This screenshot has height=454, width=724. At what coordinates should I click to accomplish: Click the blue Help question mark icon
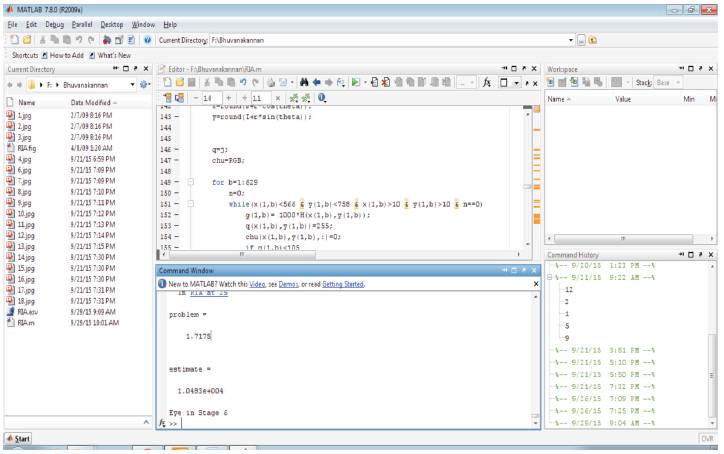pos(147,40)
